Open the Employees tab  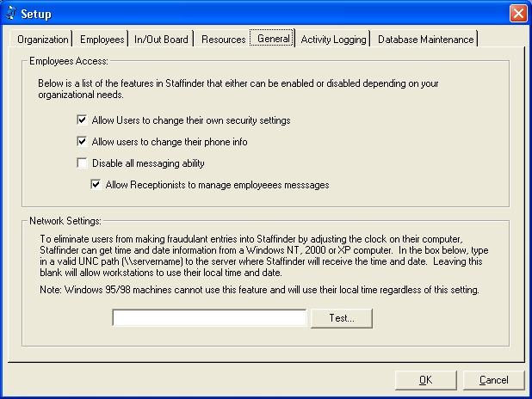(x=102, y=40)
